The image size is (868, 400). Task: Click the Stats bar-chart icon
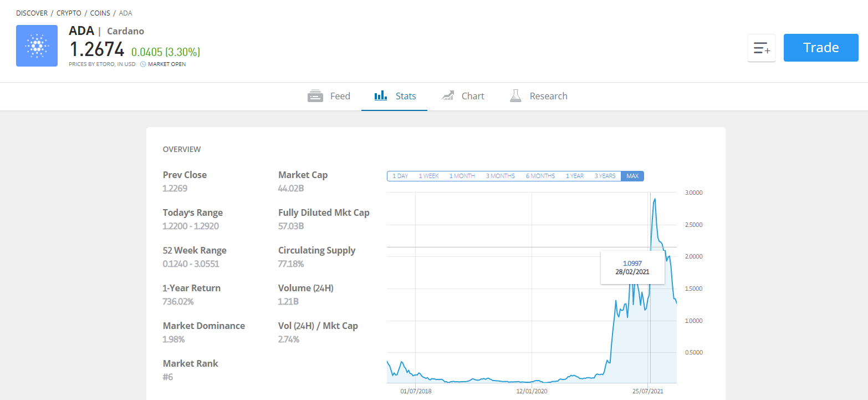[381, 96]
